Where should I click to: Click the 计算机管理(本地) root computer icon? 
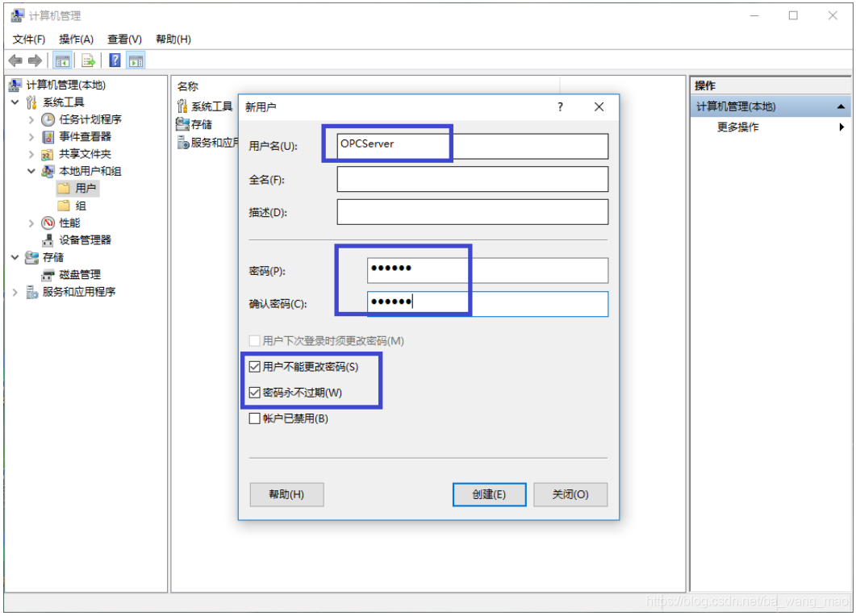pyautogui.click(x=15, y=85)
